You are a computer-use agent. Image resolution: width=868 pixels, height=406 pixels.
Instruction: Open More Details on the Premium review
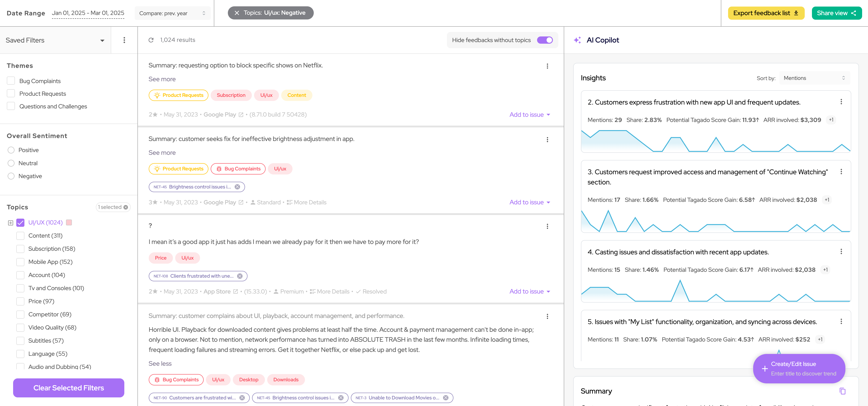tap(330, 291)
